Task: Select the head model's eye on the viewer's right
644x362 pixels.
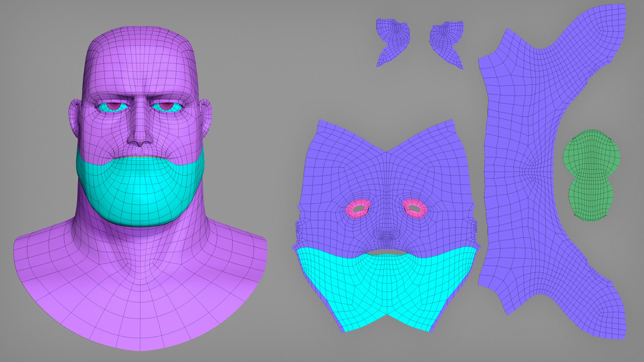Action: click(x=167, y=107)
